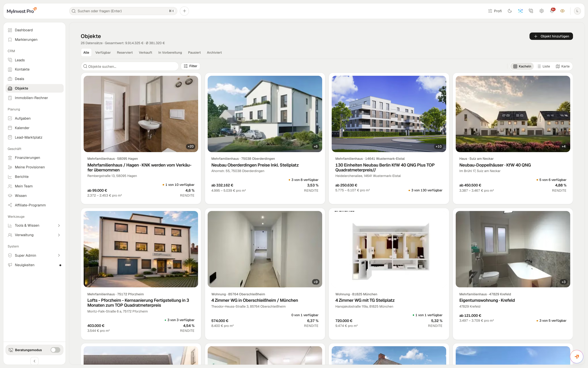Open the Neubau-Doppelhäuser Sulz am Neckar image
588x368 pixels.
tap(513, 114)
